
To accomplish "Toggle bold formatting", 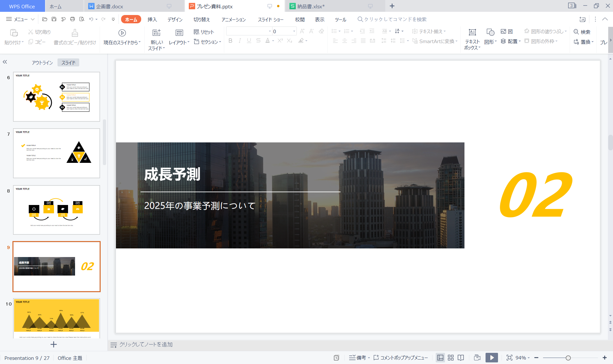I will coord(230,41).
